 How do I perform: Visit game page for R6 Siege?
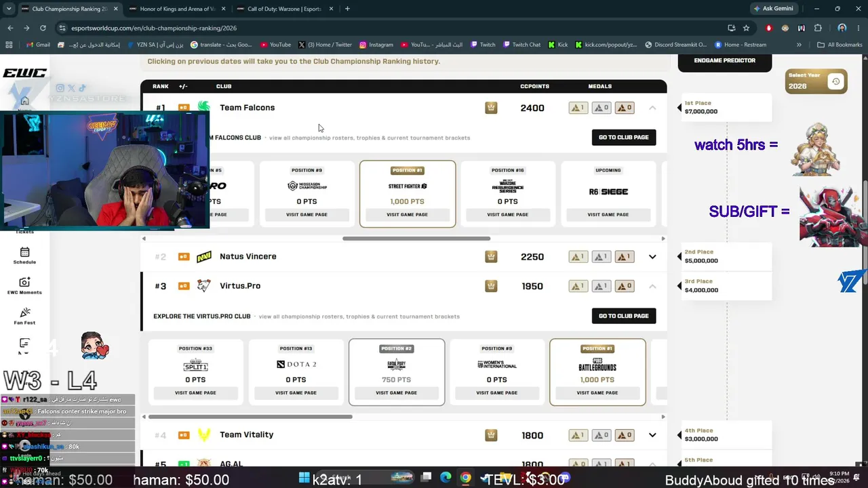click(x=608, y=215)
